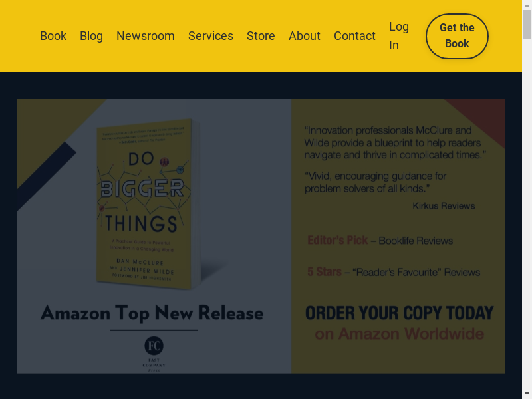This screenshot has height=399, width=532.
Task: Click the Contact nav link
Action: 354,36
